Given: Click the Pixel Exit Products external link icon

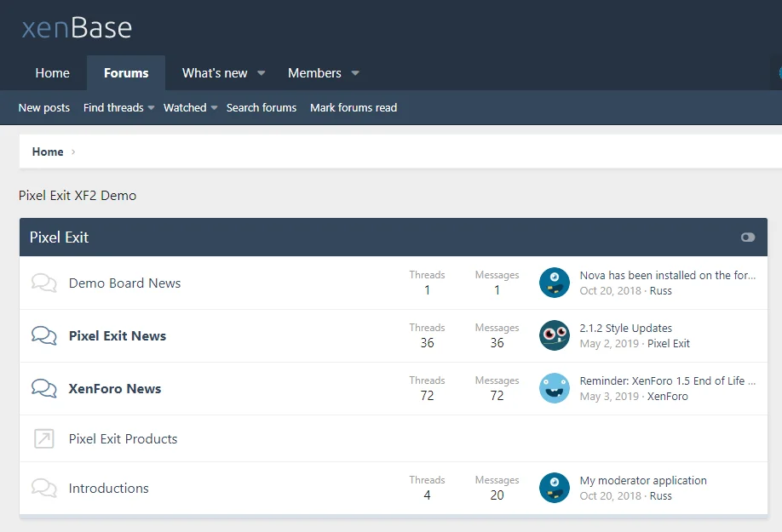Looking at the screenshot, I should [43, 438].
